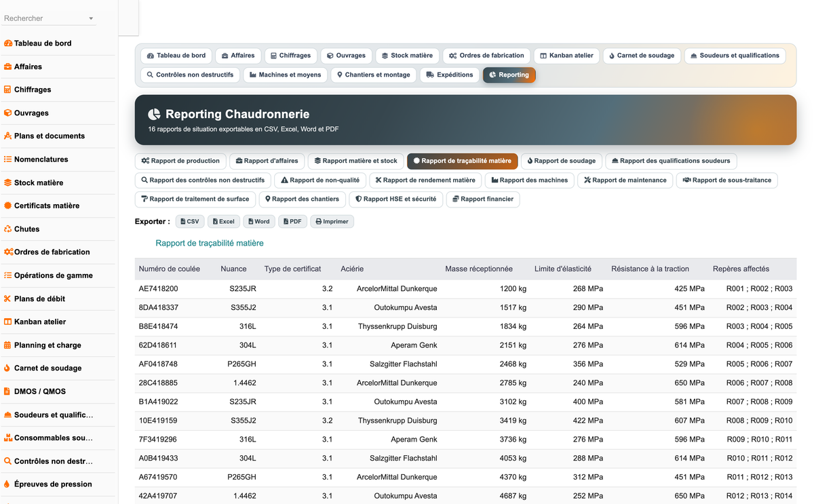Show the Rapport de production
The image size is (814, 504).
click(x=180, y=161)
